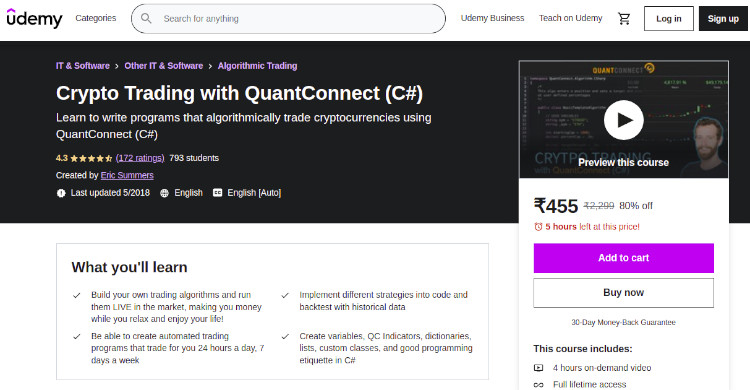Open Udemy Business from header
Image resolution: width=750 pixels, height=390 pixels.
(x=492, y=18)
